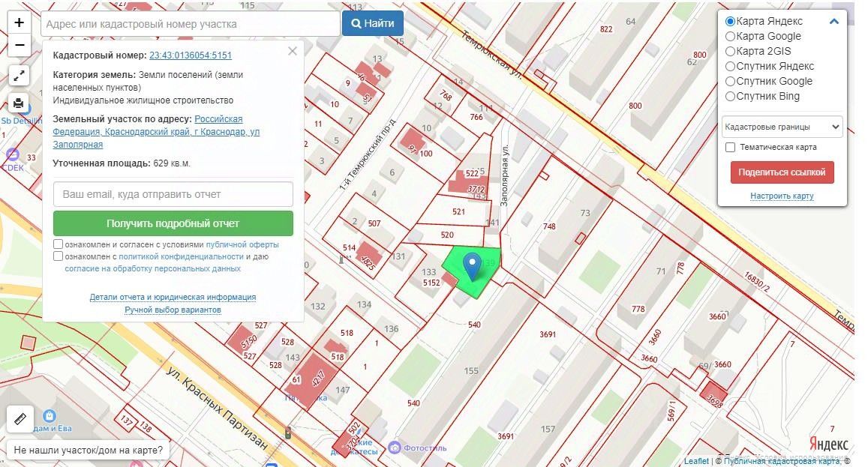
Task: Click parcel labeled 520 on map
Action: pyautogui.click(x=447, y=235)
